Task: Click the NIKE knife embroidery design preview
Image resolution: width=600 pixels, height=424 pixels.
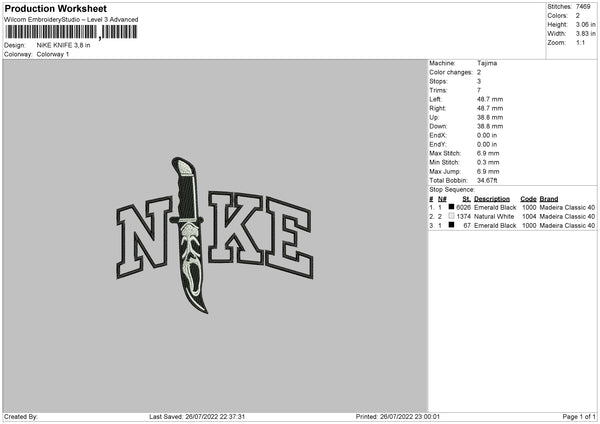Action: (x=215, y=235)
